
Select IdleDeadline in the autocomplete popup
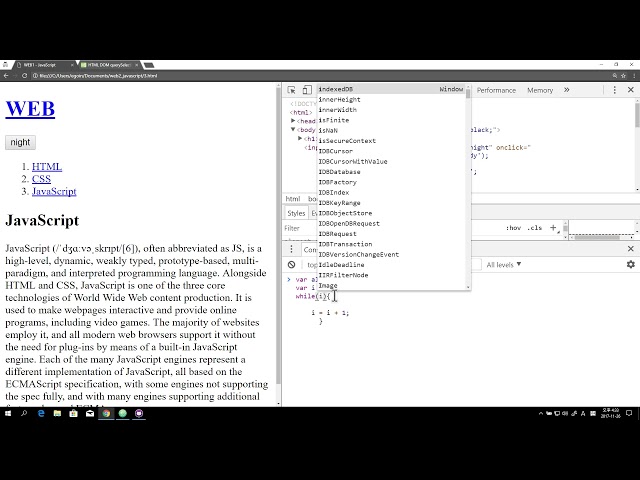click(391, 265)
